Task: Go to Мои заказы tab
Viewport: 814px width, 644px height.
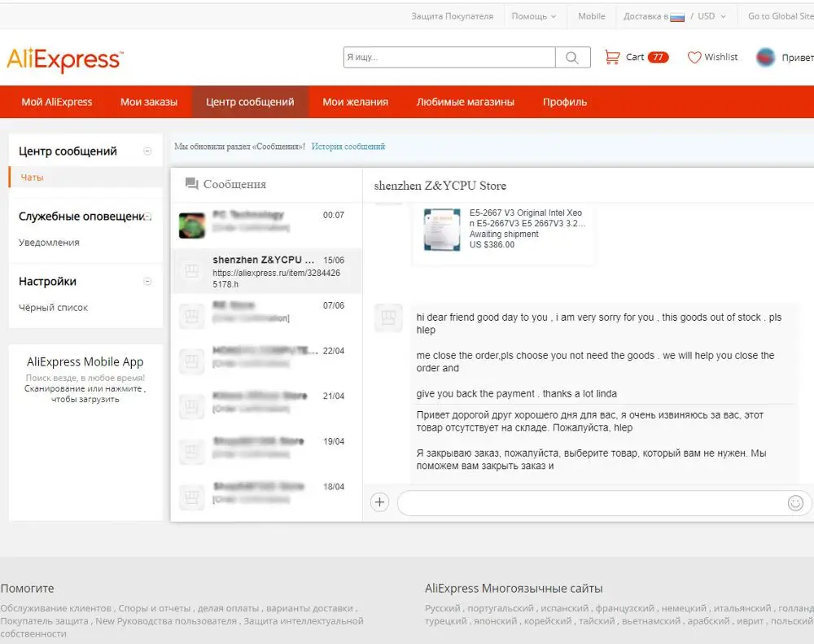Action: 149,102
